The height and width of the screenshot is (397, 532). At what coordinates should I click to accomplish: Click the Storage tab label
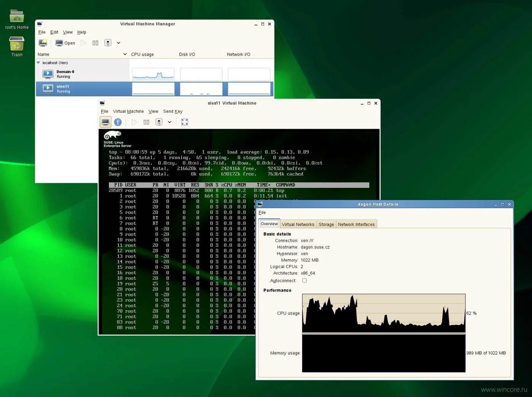(326, 224)
